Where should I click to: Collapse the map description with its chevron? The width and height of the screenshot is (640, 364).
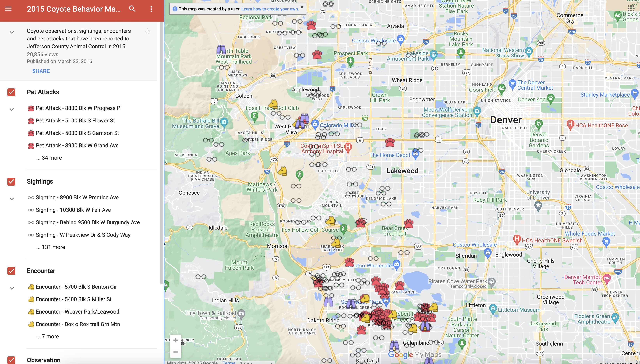tap(11, 32)
